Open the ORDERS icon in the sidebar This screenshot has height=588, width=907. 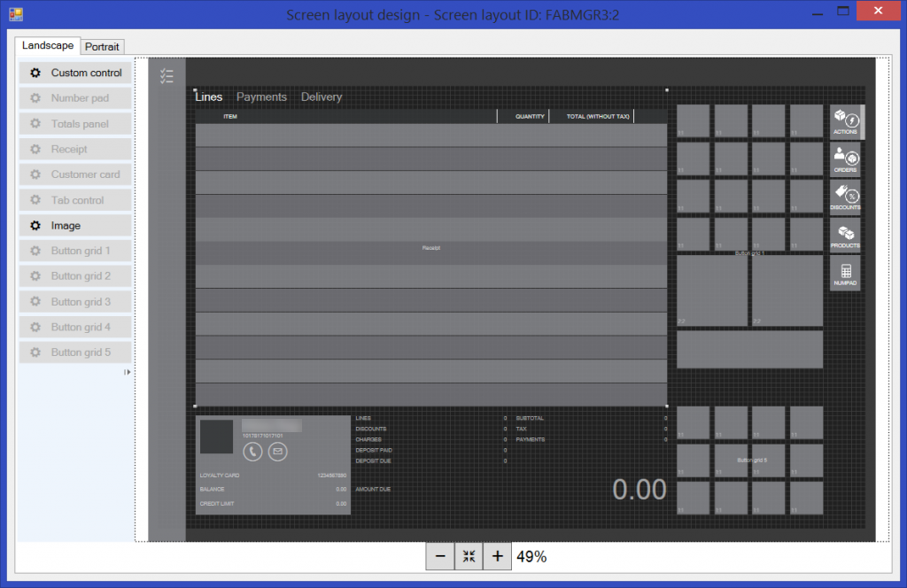pyautogui.click(x=845, y=159)
